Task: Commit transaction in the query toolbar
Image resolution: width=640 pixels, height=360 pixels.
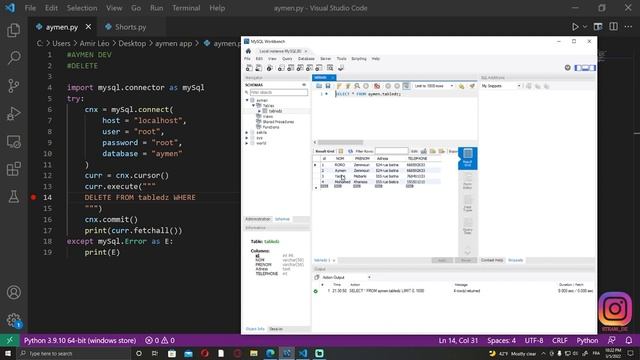Action: click(x=388, y=86)
